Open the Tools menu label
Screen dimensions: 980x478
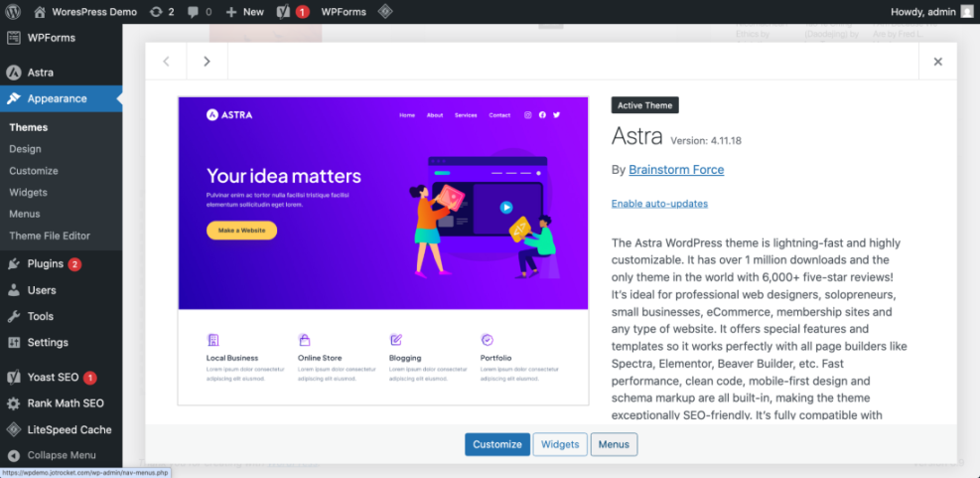[41, 317]
